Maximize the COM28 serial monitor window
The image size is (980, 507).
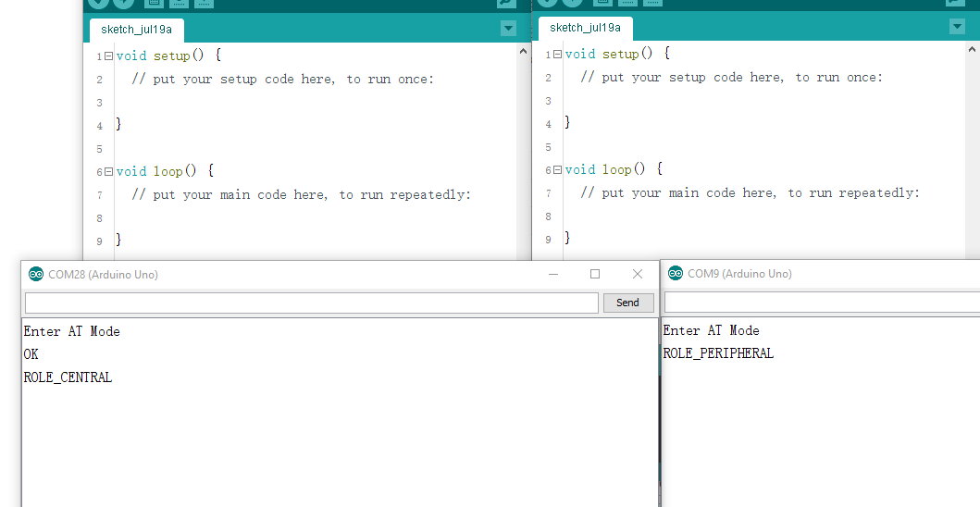tap(595, 274)
